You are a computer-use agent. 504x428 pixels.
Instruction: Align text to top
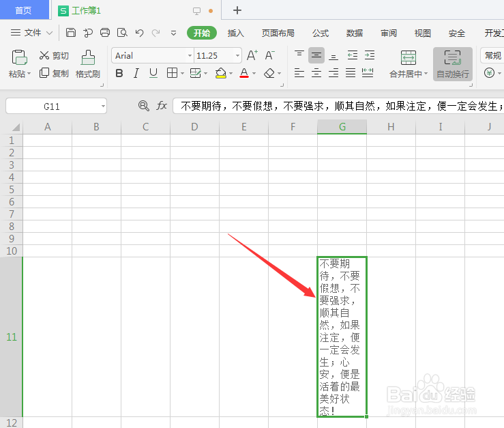click(299, 55)
